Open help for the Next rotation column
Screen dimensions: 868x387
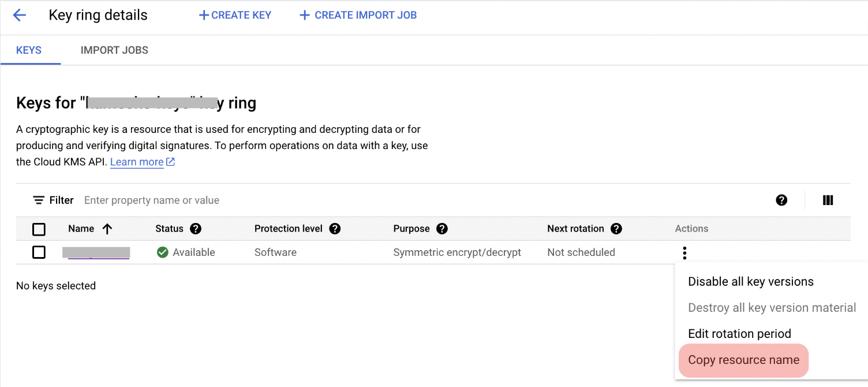click(x=616, y=229)
